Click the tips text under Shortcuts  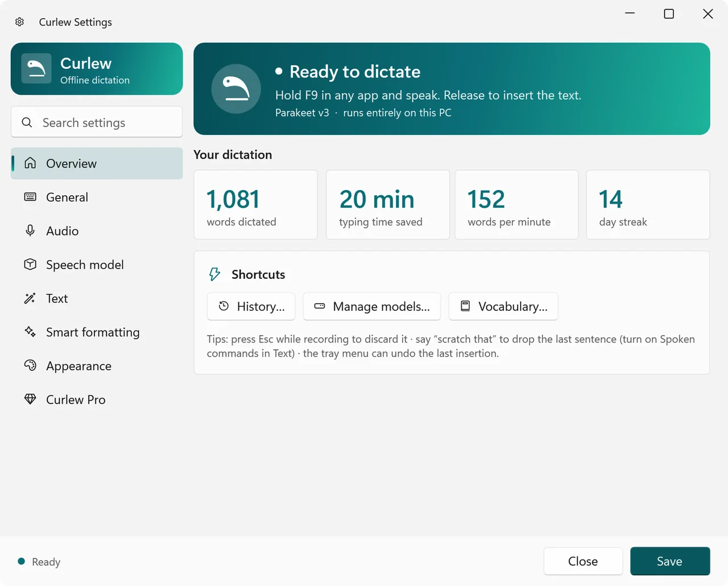click(x=451, y=346)
